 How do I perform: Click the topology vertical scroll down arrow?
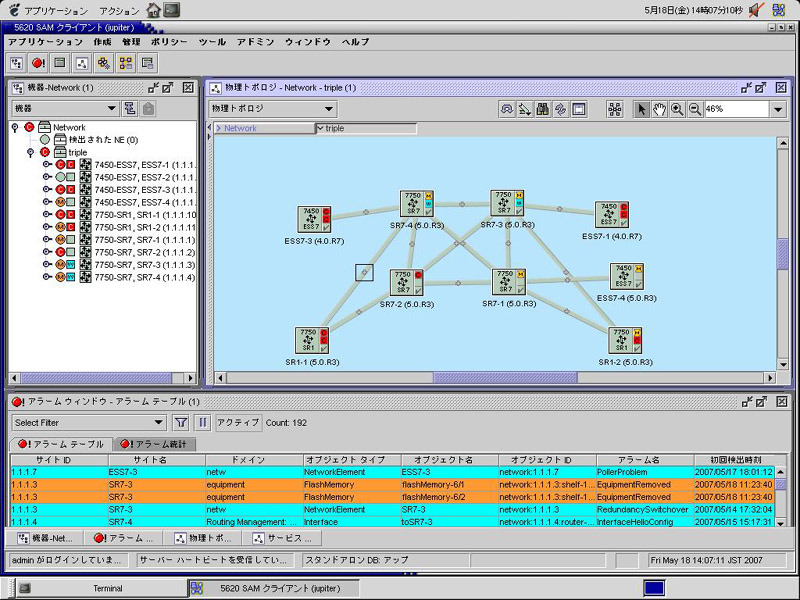pos(783,364)
